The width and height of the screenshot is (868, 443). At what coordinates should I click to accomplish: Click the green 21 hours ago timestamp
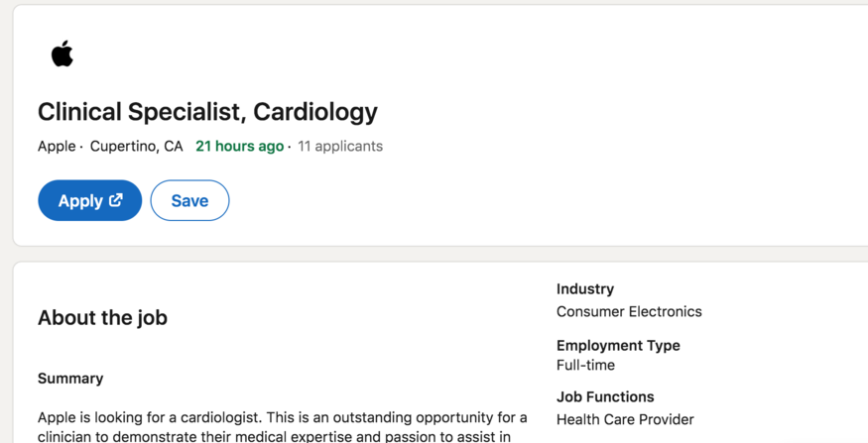[240, 146]
